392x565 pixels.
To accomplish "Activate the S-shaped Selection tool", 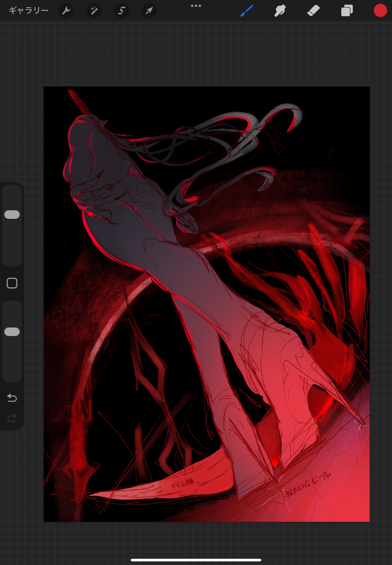I will tap(121, 11).
